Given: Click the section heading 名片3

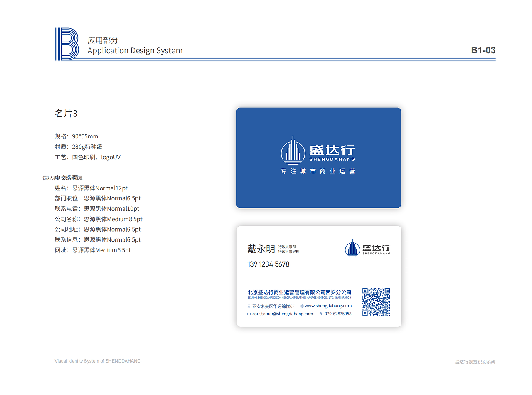Looking at the screenshot, I should coord(66,113).
